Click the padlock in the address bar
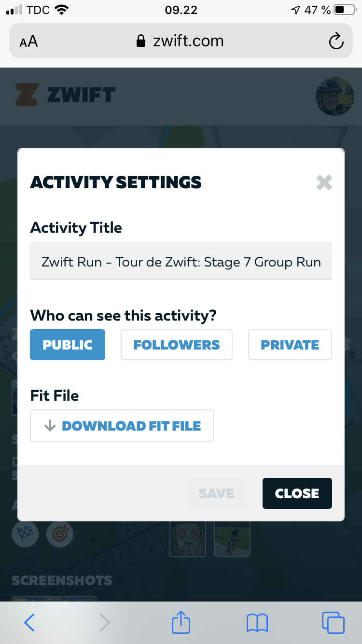This screenshot has height=644, width=362. tap(140, 41)
